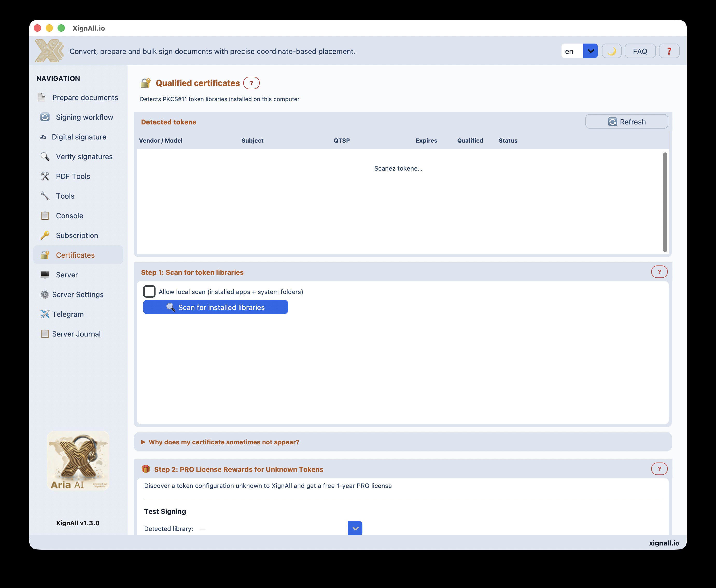Screen dimensions: 716x588
Task: Open the FAQ
Action: point(640,51)
